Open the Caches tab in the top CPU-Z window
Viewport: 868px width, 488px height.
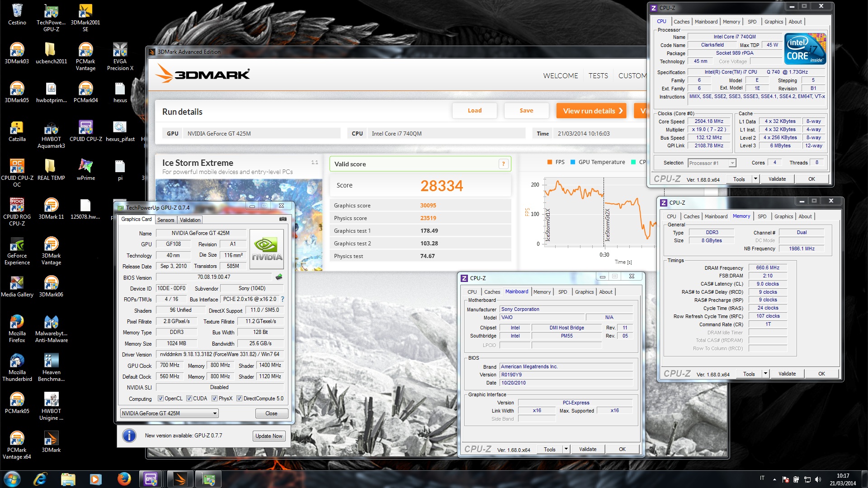[x=681, y=22]
